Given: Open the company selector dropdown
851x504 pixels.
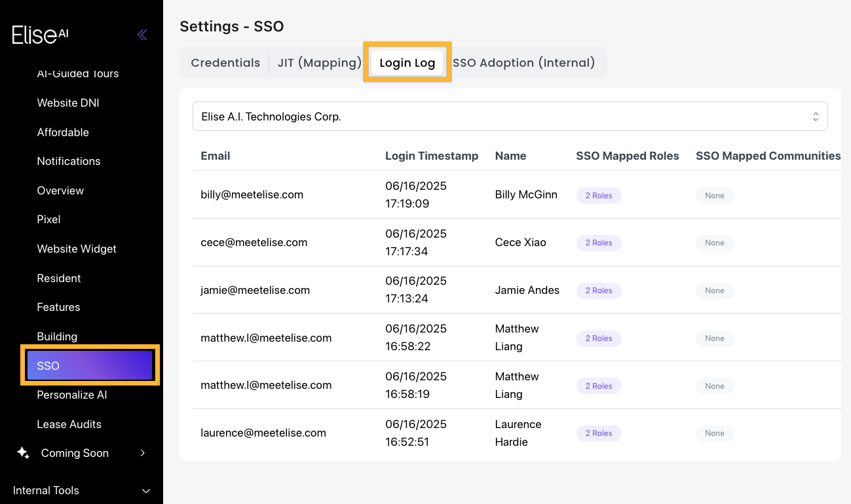Looking at the screenshot, I should click(x=510, y=117).
